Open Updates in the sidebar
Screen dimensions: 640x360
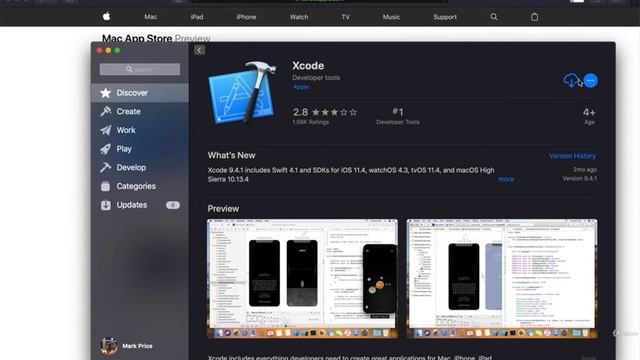140,205
